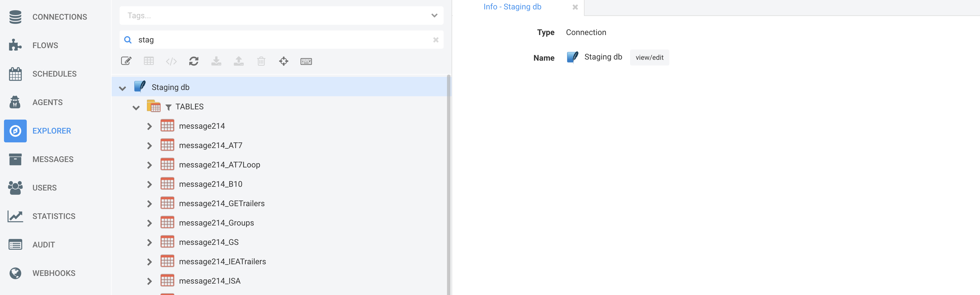
Task: Go to USERS menu item
Action: (x=44, y=188)
